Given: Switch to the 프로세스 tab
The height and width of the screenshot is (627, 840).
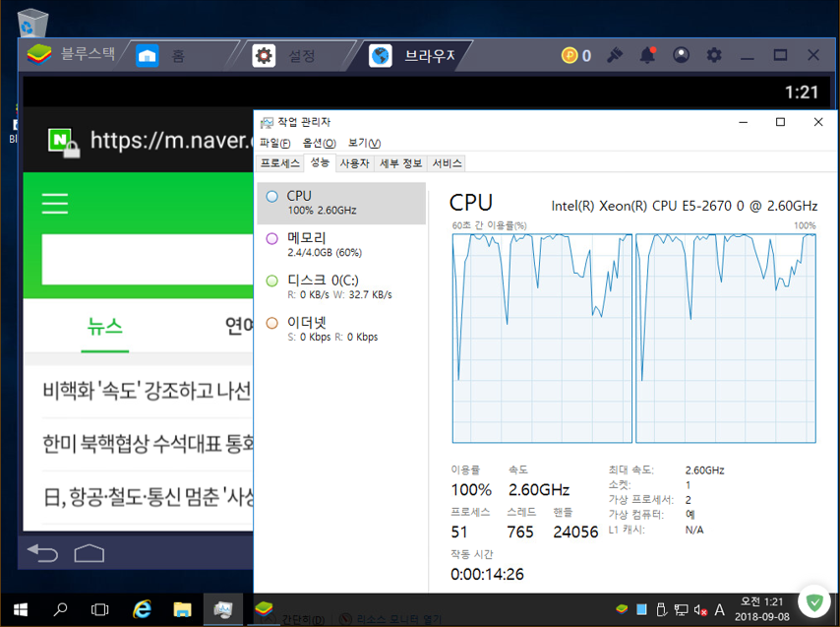Looking at the screenshot, I should (x=279, y=163).
